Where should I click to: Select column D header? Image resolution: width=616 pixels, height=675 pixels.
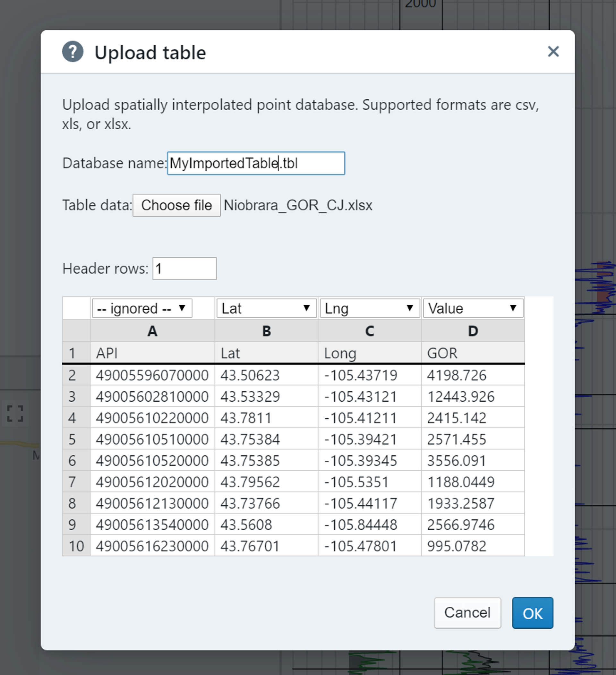click(473, 331)
